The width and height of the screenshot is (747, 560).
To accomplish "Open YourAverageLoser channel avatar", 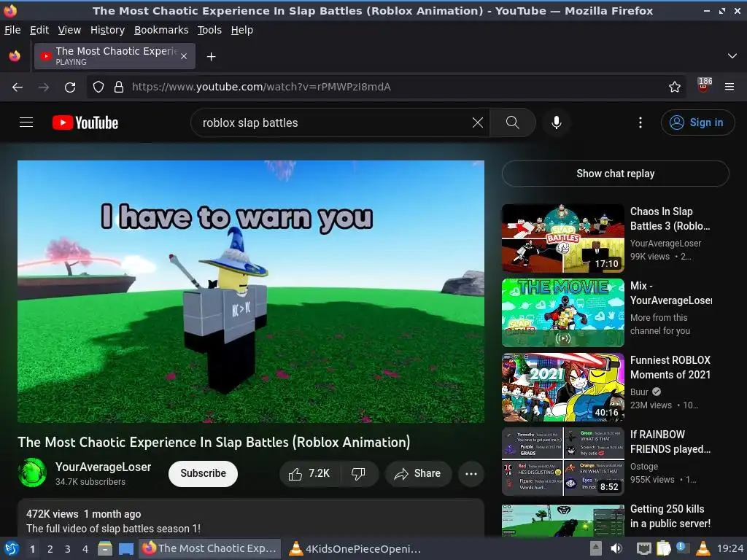I will click(x=32, y=472).
